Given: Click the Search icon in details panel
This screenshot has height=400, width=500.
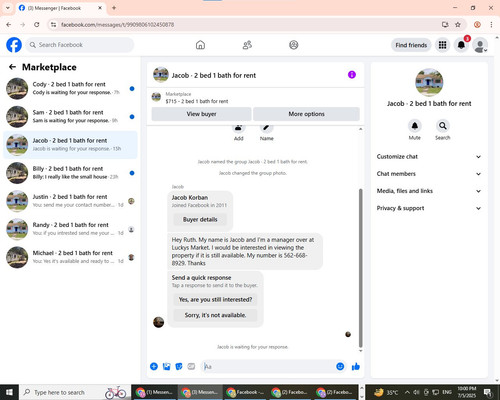Looking at the screenshot, I should point(443,126).
